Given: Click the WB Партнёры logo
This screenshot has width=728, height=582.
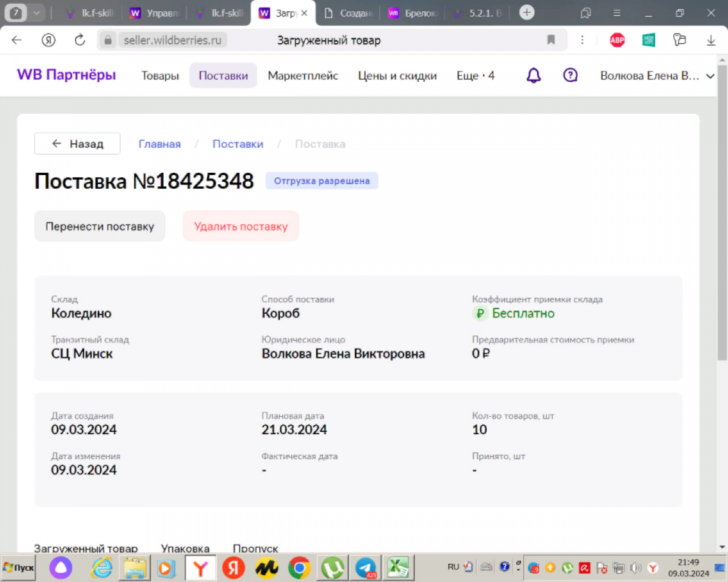Looking at the screenshot, I should 67,75.
